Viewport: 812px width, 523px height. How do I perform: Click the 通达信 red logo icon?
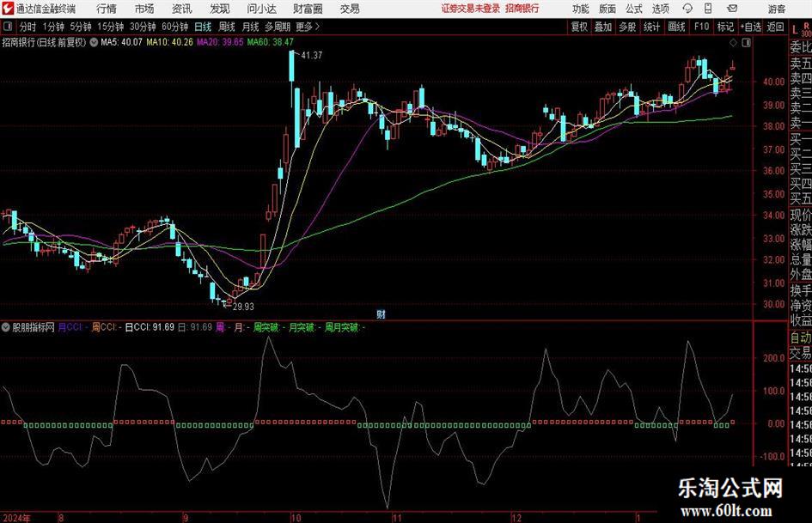click(x=8, y=9)
